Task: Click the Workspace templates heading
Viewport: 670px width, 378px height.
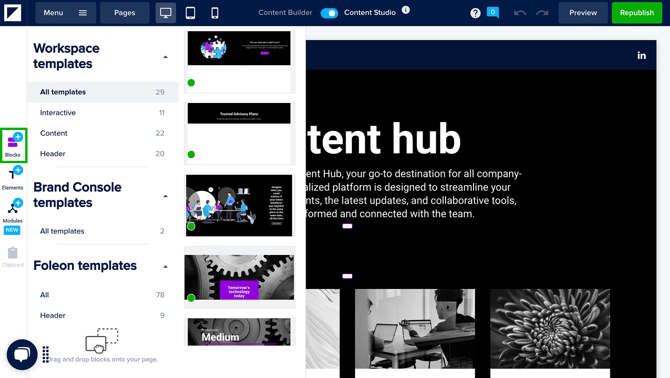Action: [66, 56]
